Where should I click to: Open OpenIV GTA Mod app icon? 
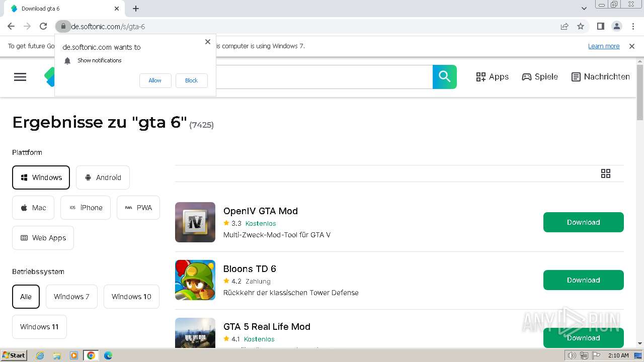(x=195, y=222)
